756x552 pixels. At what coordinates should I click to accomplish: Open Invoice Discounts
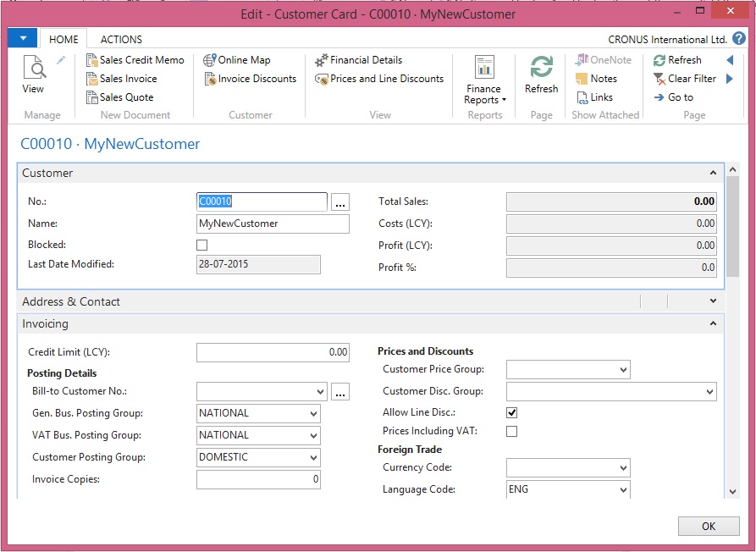[x=251, y=79]
